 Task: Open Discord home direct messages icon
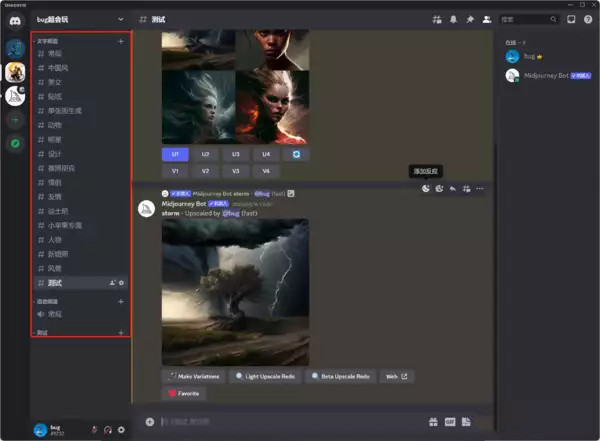pos(15,21)
